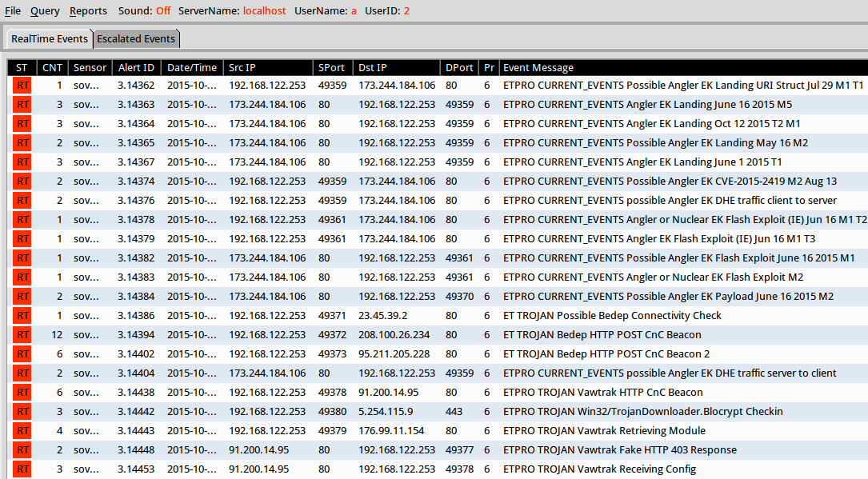This screenshot has height=479, width=868.
Task: Click destination IP 208.100.26.234
Action: pyautogui.click(x=394, y=335)
